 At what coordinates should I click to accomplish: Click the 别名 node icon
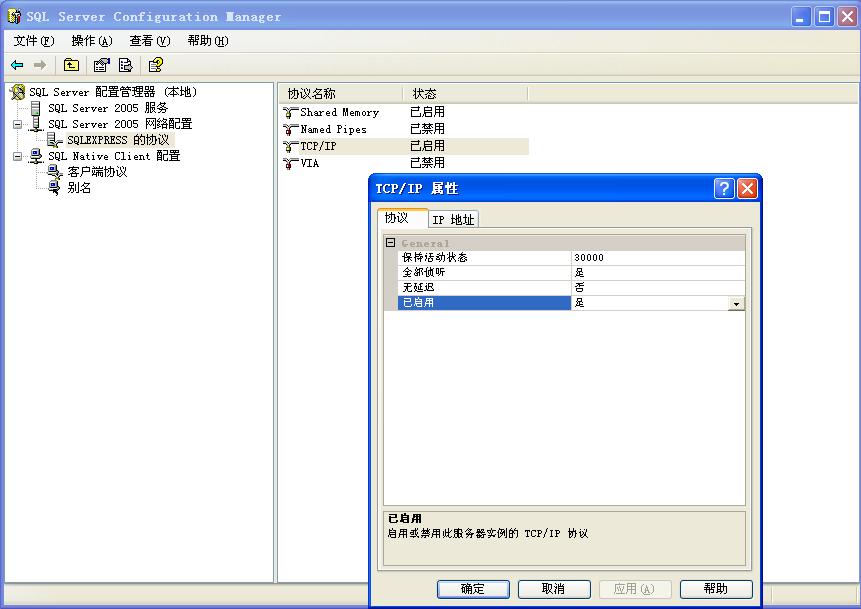[x=54, y=188]
